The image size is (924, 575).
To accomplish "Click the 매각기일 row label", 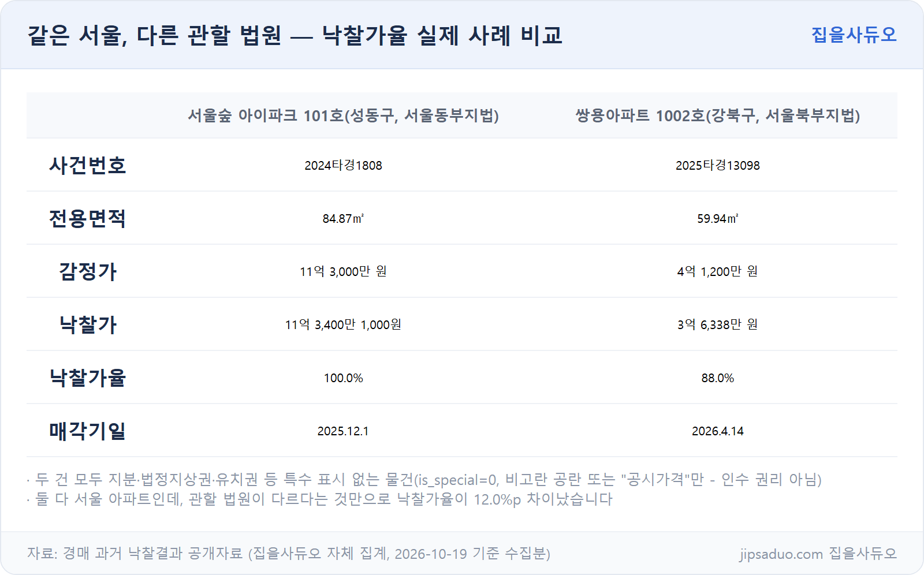I will pos(88,431).
